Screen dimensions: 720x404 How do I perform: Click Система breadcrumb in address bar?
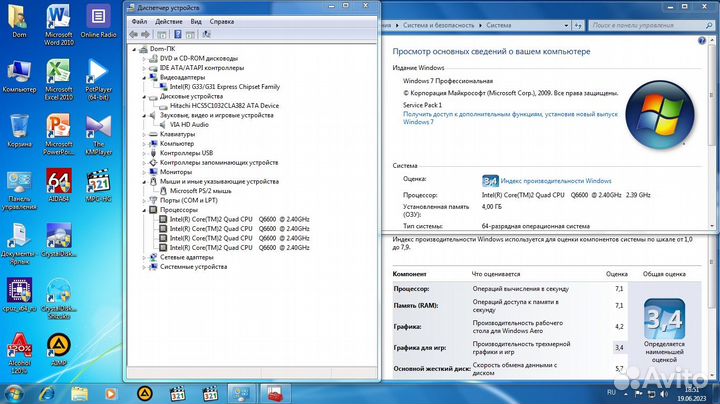click(x=498, y=25)
